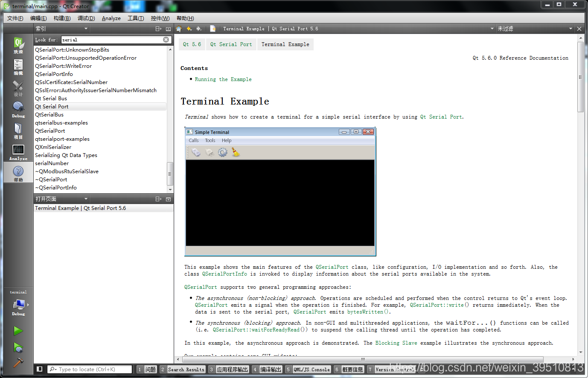
Task: Open the Analyze mode
Action: pyautogui.click(x=18, y=152)
